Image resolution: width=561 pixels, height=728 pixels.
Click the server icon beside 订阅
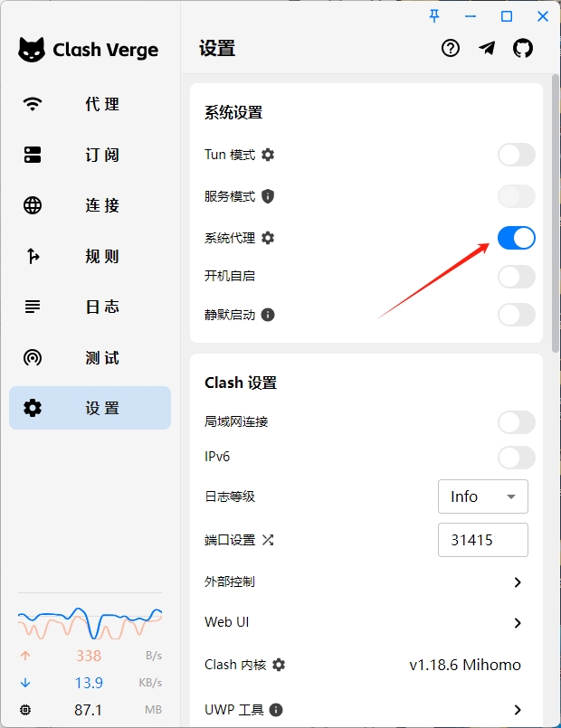click(33, 155)
